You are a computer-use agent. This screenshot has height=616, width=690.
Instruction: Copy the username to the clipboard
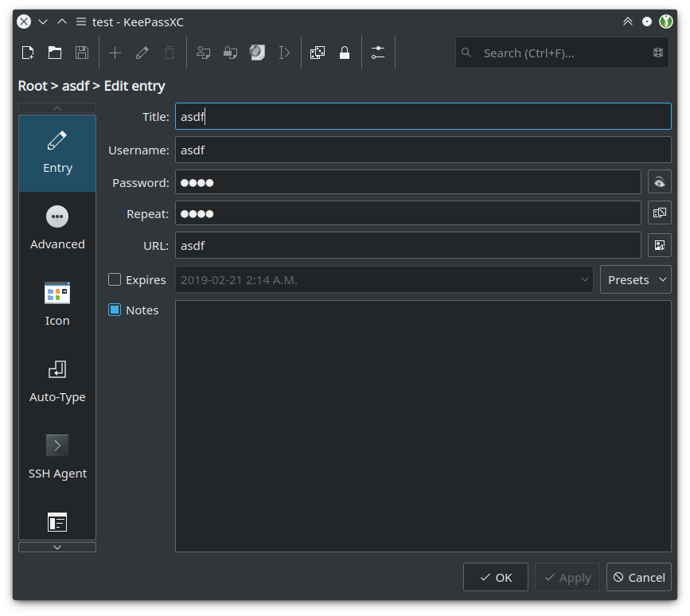[x=203, y=53]
